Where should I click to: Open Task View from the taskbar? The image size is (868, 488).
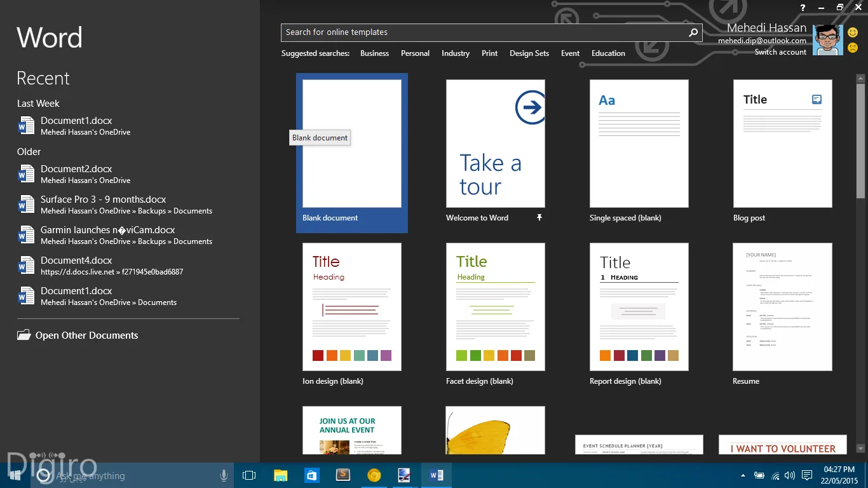[x=249, y=475]
